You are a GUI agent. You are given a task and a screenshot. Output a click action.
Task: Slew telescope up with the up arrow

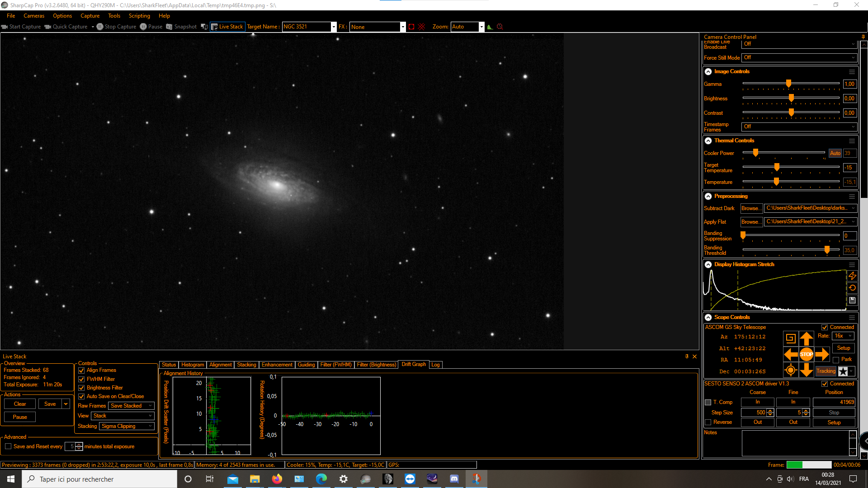pos(806,338)
